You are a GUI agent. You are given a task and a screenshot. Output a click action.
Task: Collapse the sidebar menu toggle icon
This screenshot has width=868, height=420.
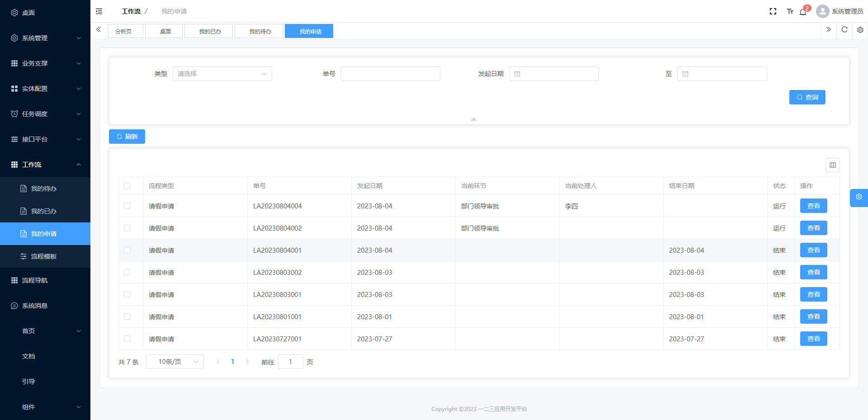coord(99,11)
